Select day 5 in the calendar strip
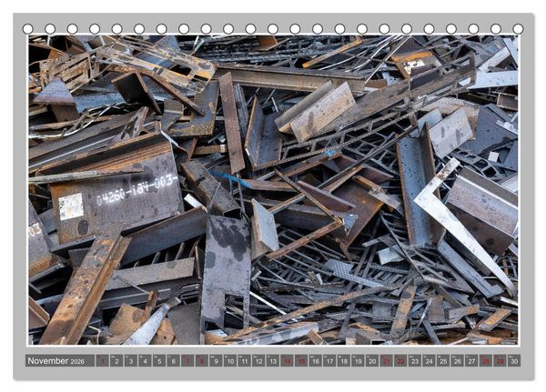The image size is (546, 392). [158, 361]
